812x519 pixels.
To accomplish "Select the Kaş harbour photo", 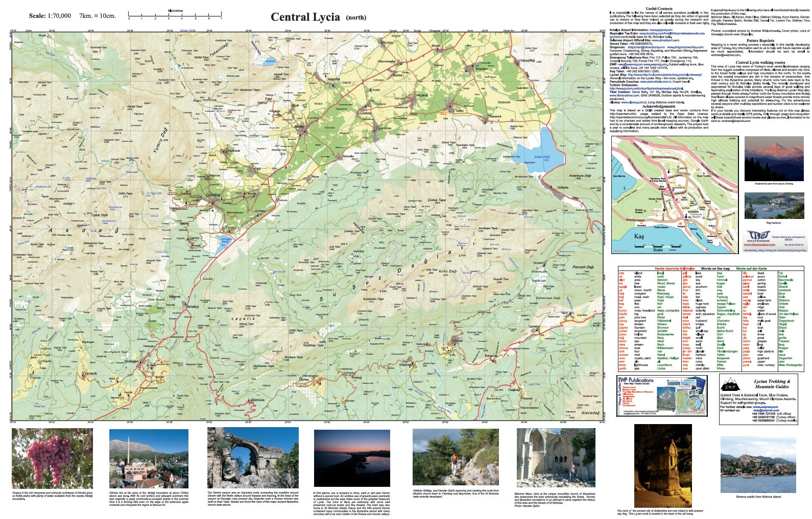I will click(x=773, y=206).
